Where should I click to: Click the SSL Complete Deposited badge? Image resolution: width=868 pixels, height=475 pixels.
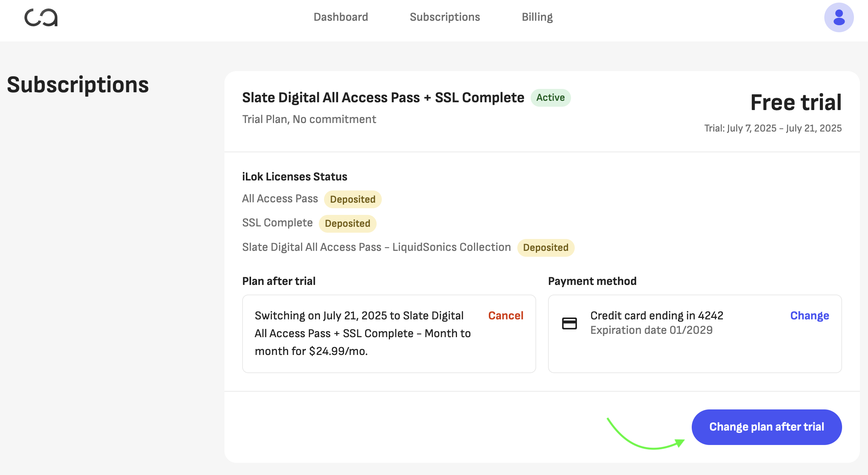coord(347,223)
